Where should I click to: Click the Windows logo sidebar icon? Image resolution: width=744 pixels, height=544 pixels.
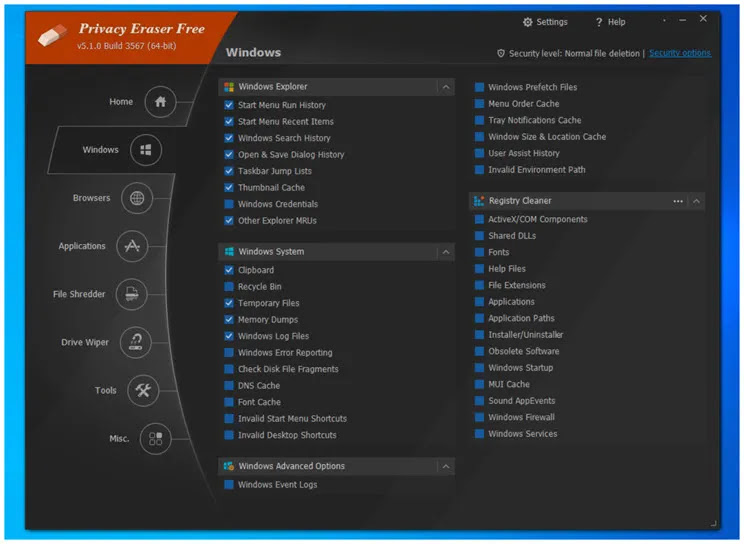tap(146, 150)
